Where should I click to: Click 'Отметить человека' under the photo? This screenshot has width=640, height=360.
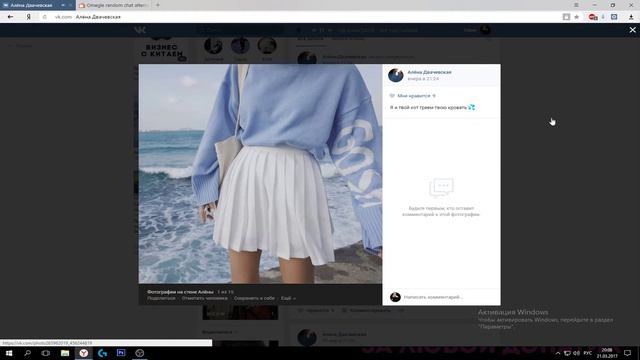tap(204, 298)
